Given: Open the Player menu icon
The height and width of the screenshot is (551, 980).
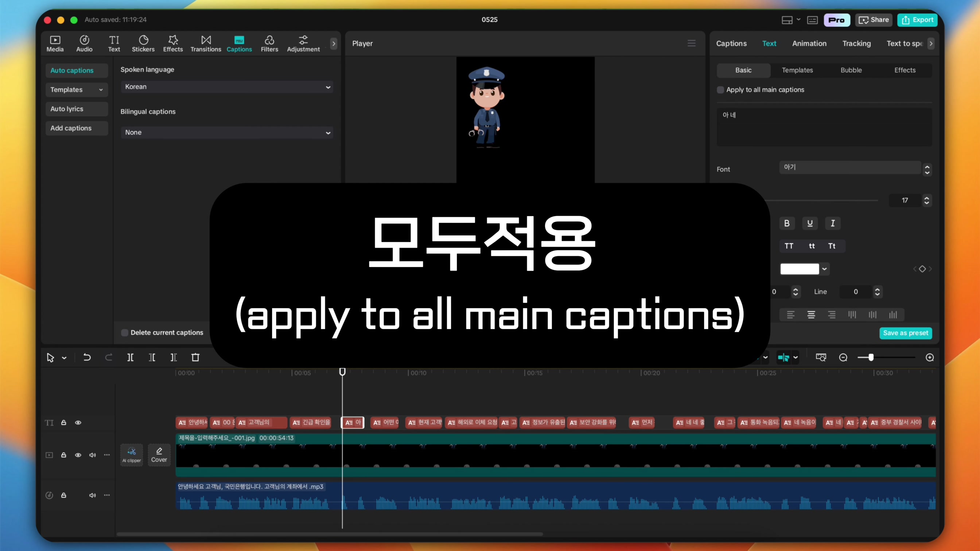Looking at the screenshot, I should [x=692, y=43].
